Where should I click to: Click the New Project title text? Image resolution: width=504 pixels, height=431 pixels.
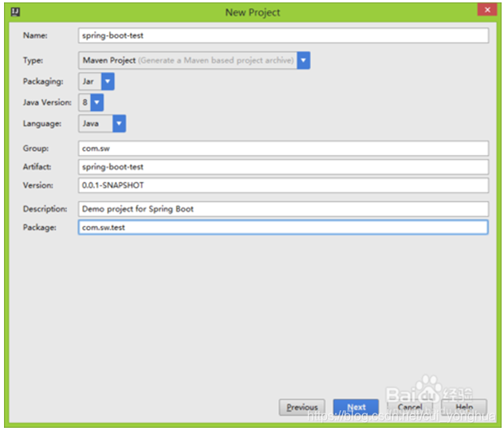[x=253, y=13]
